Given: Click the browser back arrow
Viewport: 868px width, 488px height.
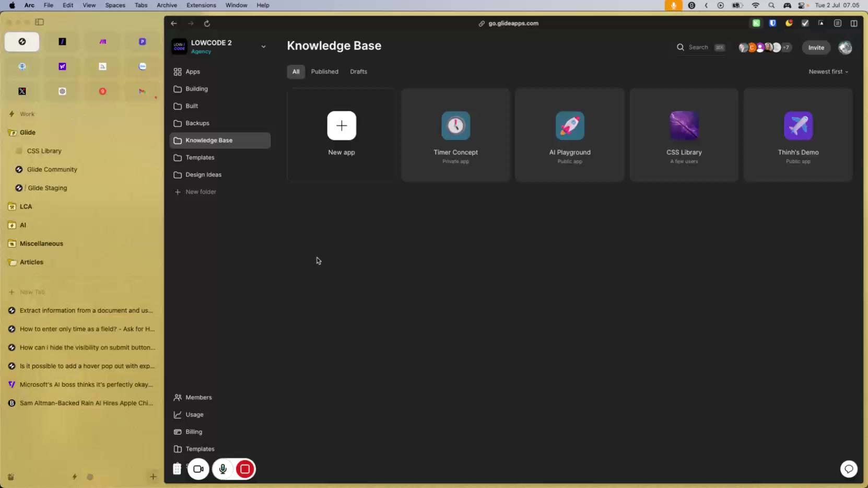Looking at the screenshot, I should 174,24.
